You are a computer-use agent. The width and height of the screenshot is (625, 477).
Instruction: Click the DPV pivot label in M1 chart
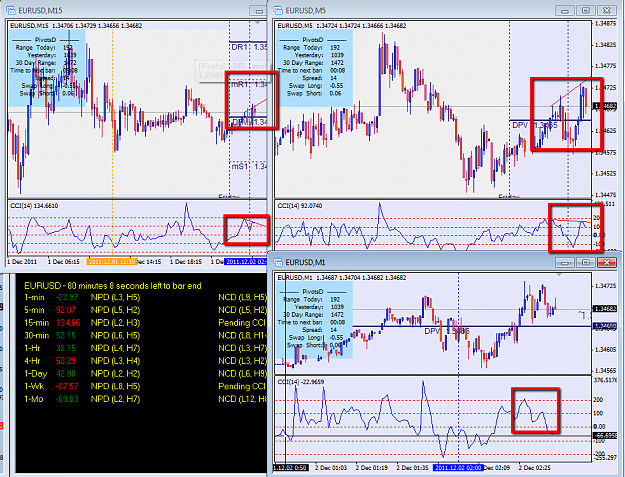point(446,332)
